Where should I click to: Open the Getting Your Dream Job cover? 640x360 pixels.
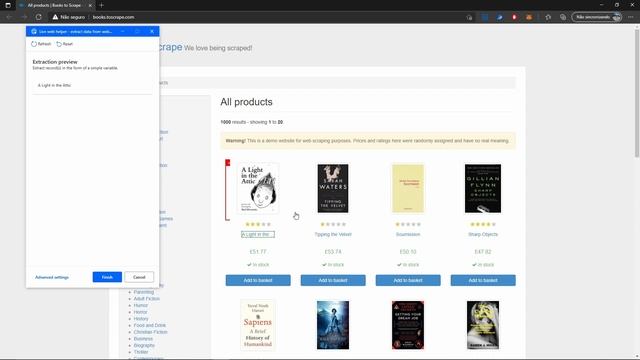(408, 325)
